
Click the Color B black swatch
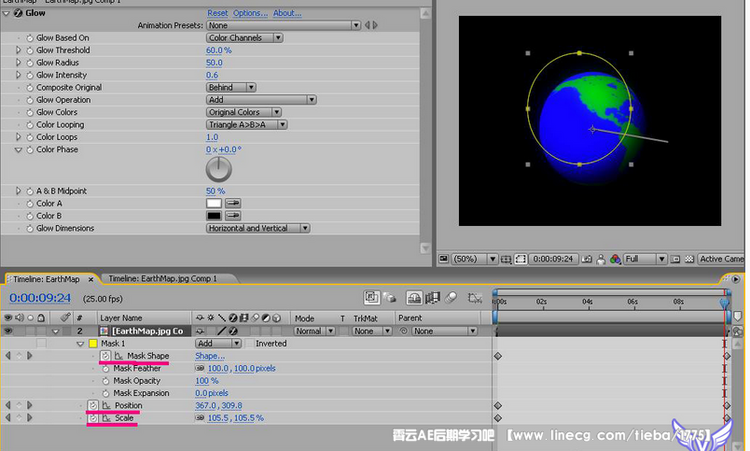pos(214,216)
